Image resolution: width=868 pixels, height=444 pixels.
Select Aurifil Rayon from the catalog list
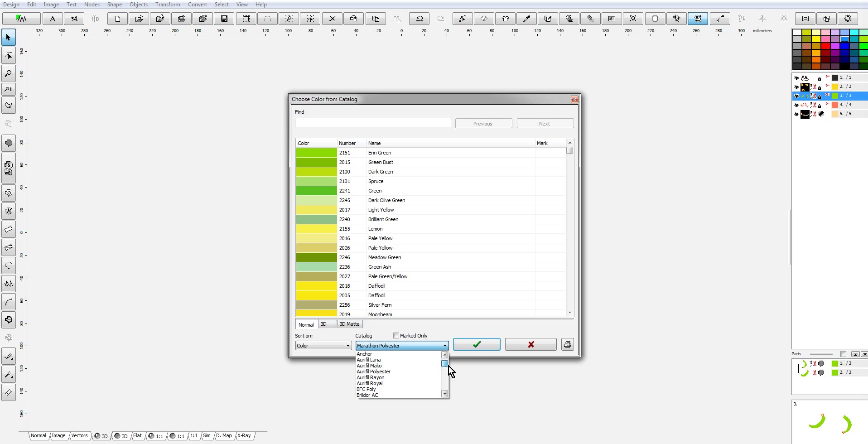pos(371,377)
